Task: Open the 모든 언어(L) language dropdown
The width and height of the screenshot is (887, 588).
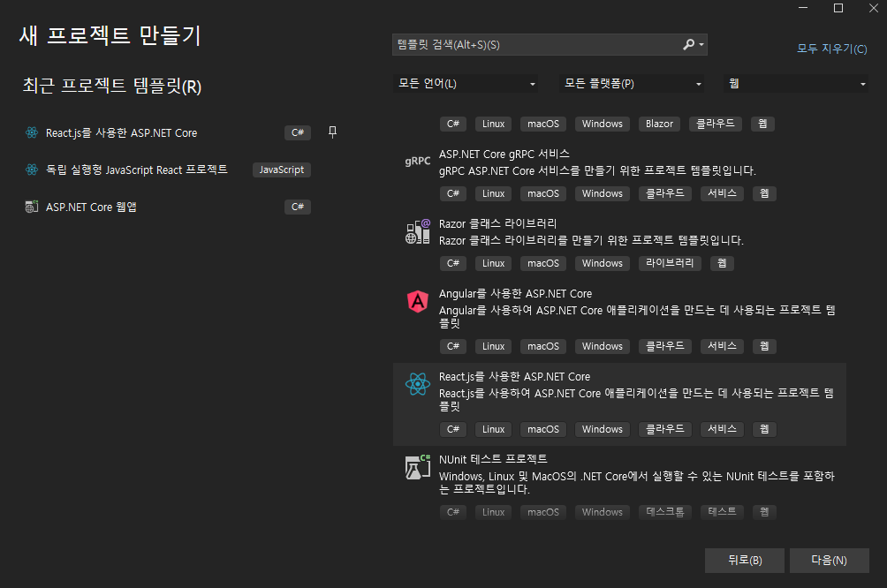Action: click(466, 84)
